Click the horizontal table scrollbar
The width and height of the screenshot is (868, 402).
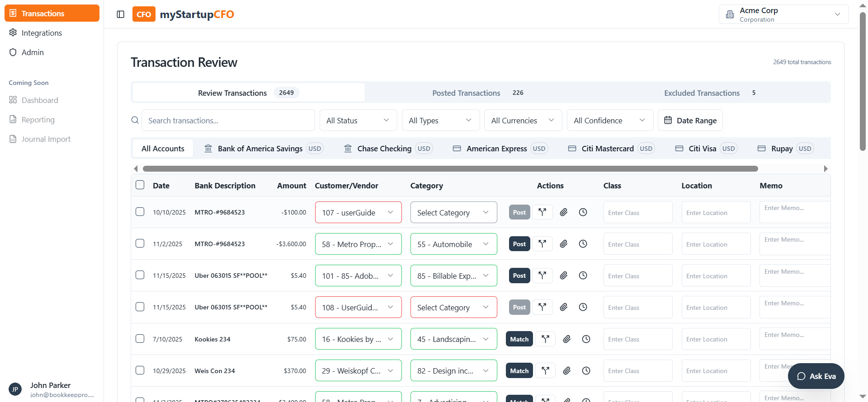click(450, 169)
